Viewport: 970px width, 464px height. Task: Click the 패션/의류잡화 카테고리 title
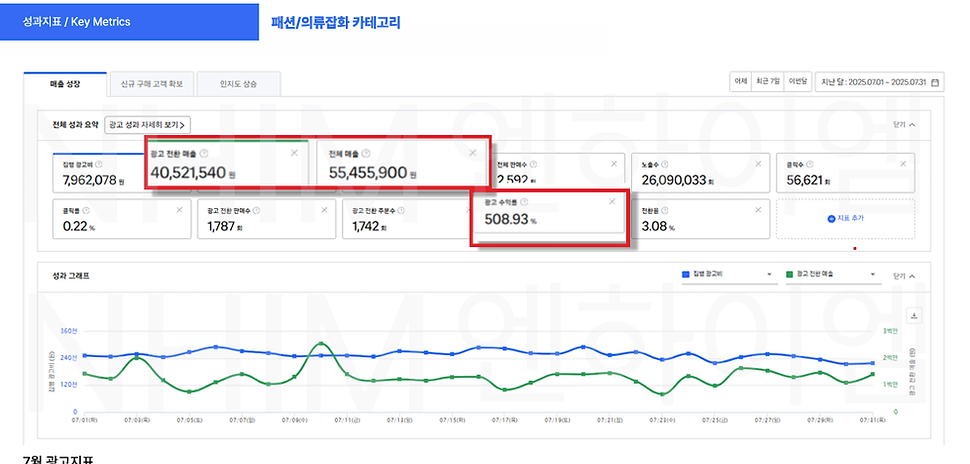click(336, 23)
